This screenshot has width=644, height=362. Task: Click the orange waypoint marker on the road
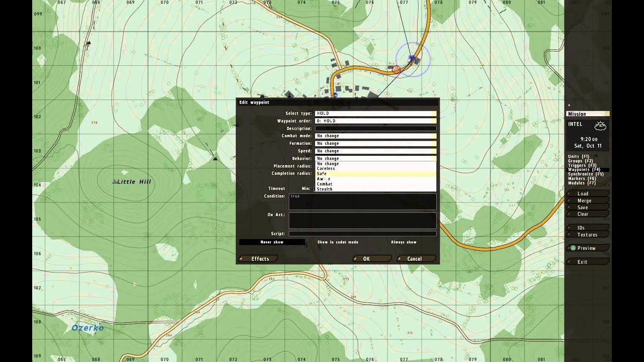(396, 69)
